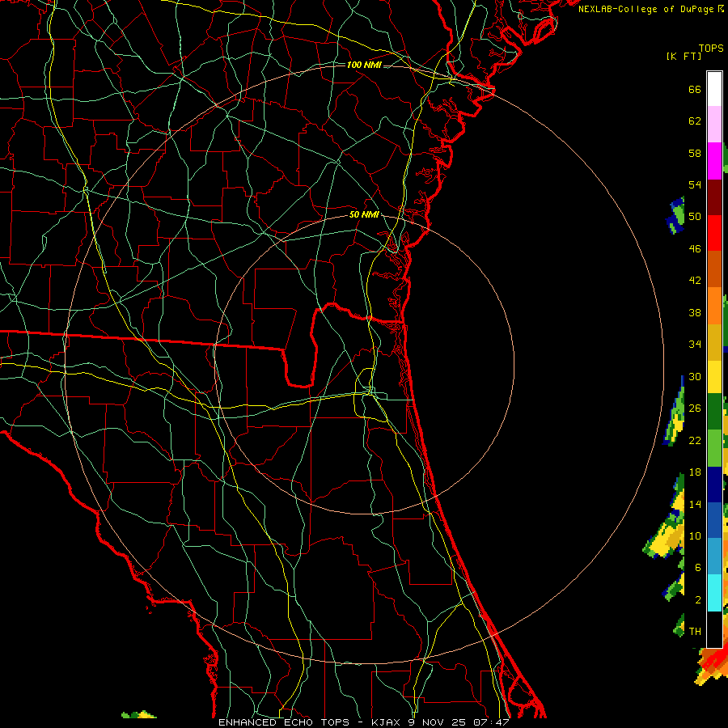Pick the cyan legend swatch
This screenshot has height=728, width=728.
tap(714, 593)
